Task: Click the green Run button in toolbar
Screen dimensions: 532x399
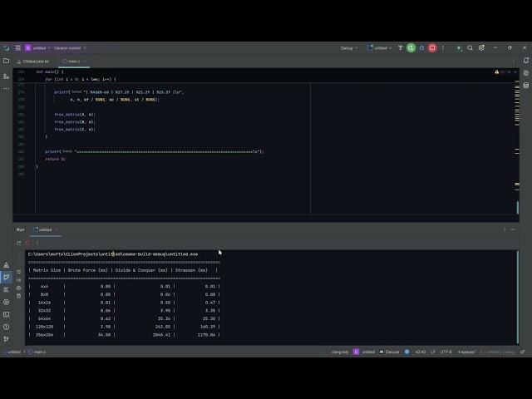Action: (x=411, y=48)
